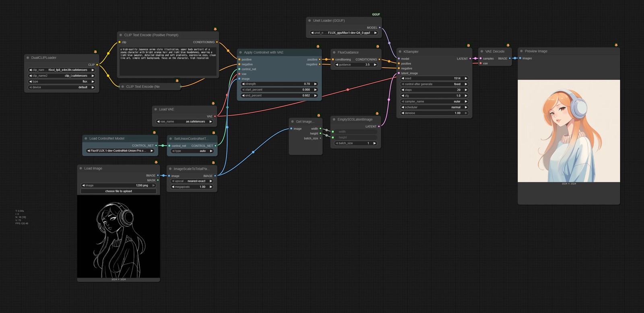This screenshot has height=313, width=644.
Task: Click choose file to upload button
Action: [x=119, y=191]
